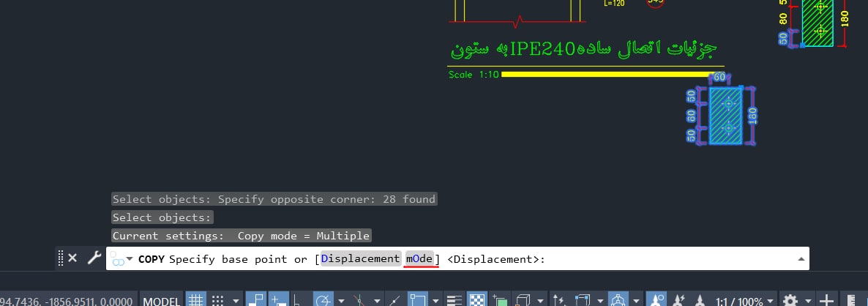This screenshot has height=306, width=868.
Task: Toggle Annotation Monitor plus icon
Action: click(x=826, y=300)
